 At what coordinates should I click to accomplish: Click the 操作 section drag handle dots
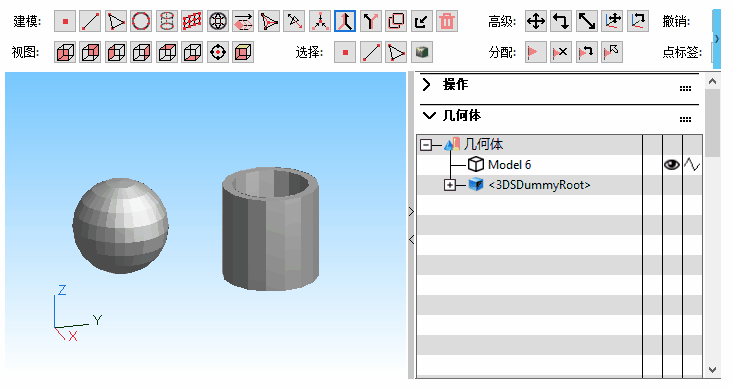[685, 88]
